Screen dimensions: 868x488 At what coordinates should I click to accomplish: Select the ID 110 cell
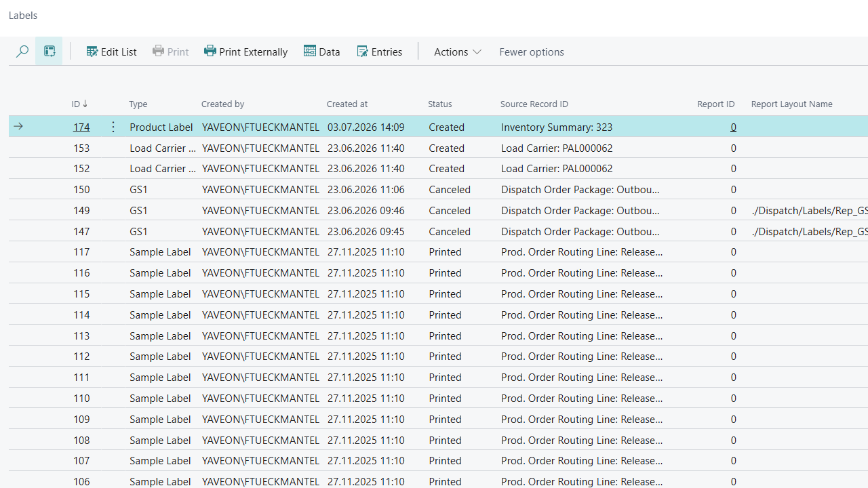[81, 398]
